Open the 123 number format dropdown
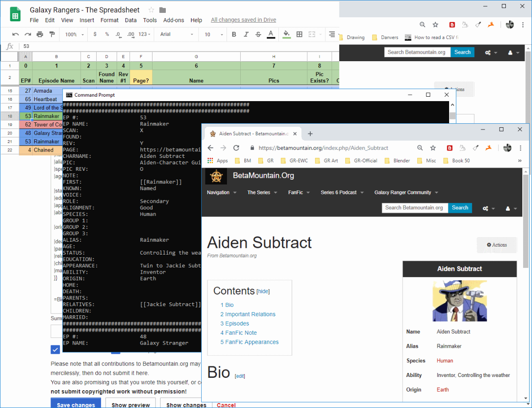 [x=145, y=34]
